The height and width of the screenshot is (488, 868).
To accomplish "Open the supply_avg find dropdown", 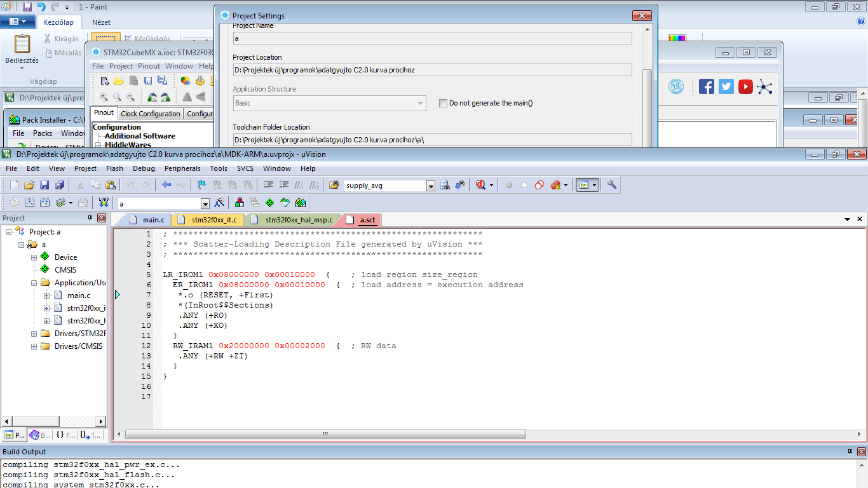I will 431,186.
